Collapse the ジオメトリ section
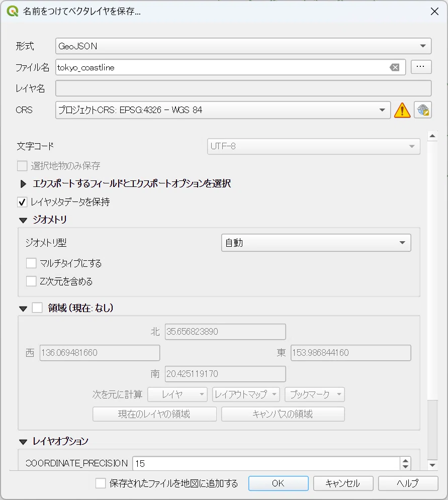 [x=23, y=220]
